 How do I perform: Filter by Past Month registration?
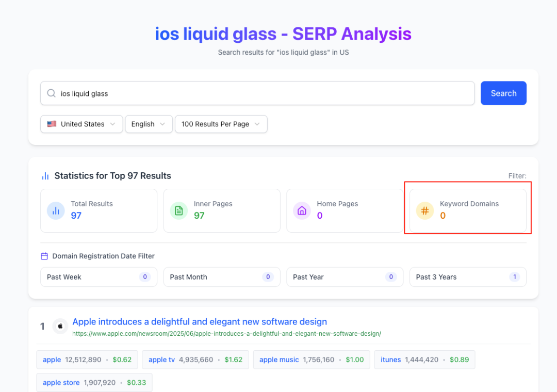222,277
